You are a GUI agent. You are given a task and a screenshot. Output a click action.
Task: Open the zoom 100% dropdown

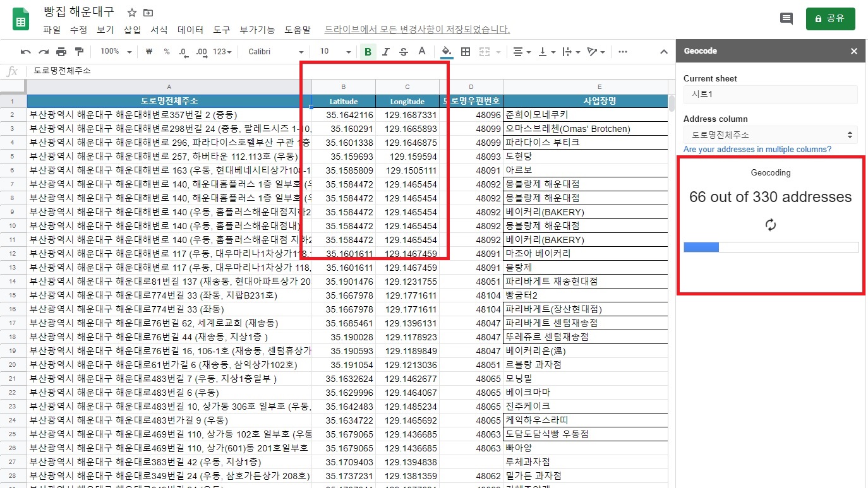[x=116, y=52]
